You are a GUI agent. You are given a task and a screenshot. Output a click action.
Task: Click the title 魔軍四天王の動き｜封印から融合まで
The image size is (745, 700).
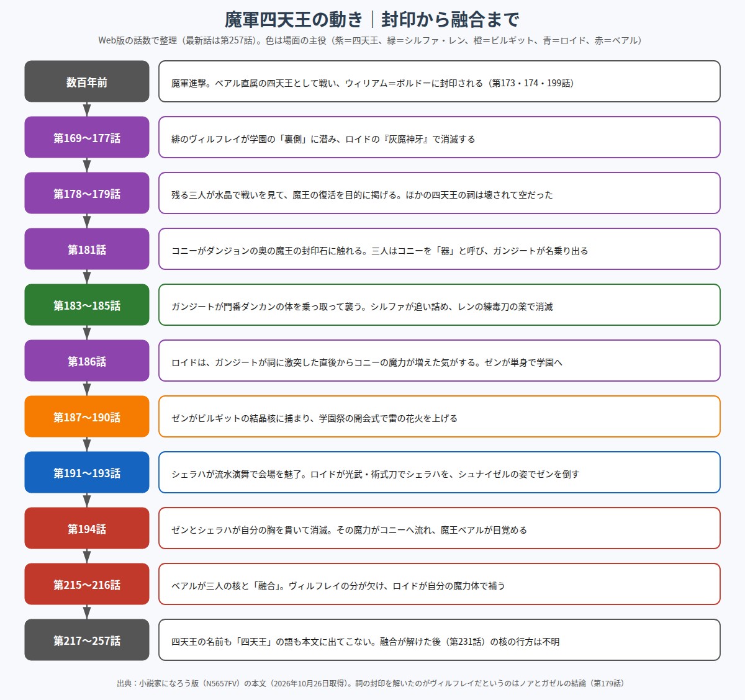point(372,19)
